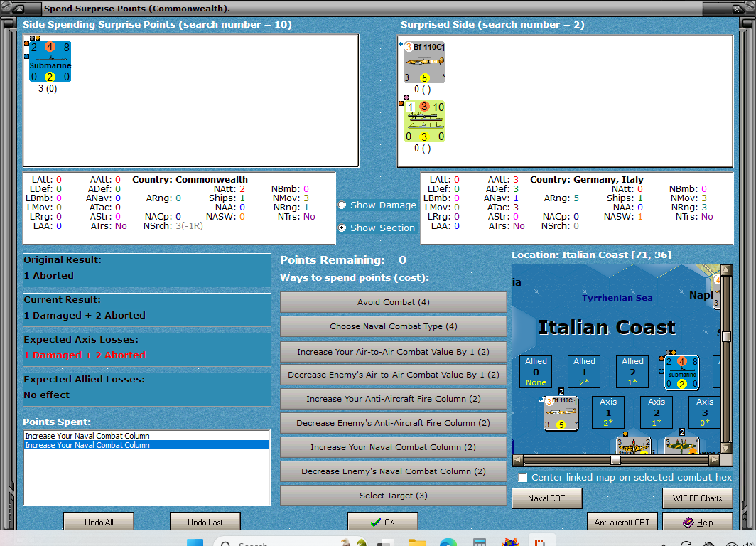This screenshot has width=756, height=546.
Task: Select the Bf 110C aircraft counter in Surprised Side
Action: coord(424,63)
